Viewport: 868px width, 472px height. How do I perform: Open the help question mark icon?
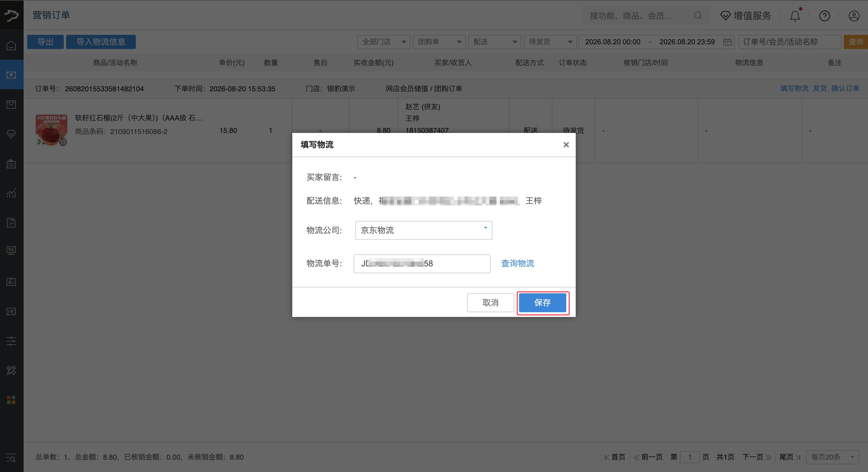point(825,16)
